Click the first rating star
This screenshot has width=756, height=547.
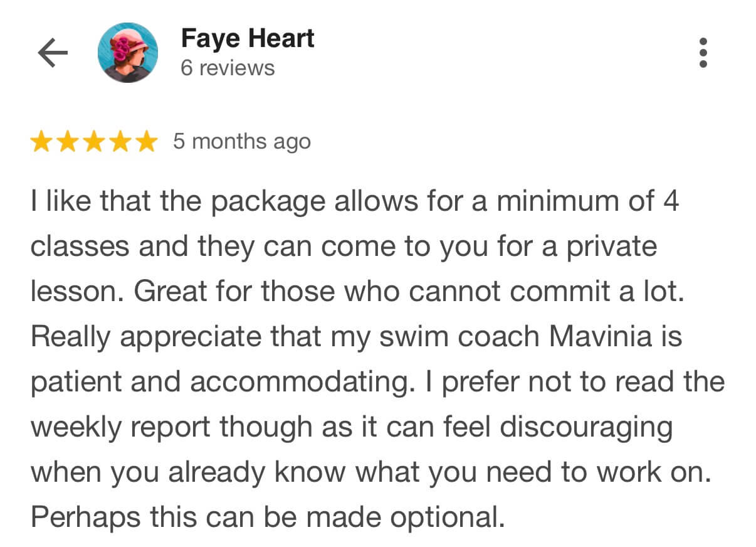click(x=42, y=142)
